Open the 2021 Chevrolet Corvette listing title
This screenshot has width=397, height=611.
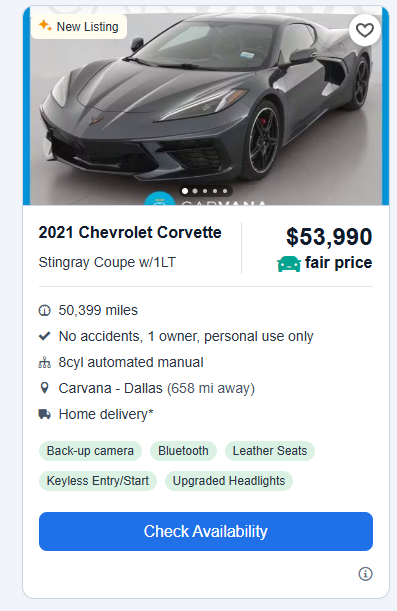click(130, 233)
